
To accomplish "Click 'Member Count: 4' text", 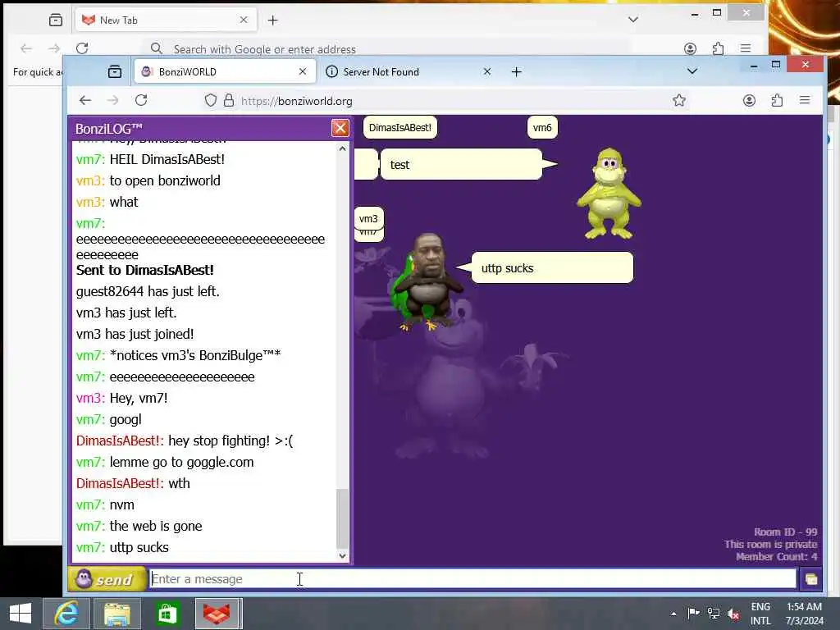I will coord(776,557).
